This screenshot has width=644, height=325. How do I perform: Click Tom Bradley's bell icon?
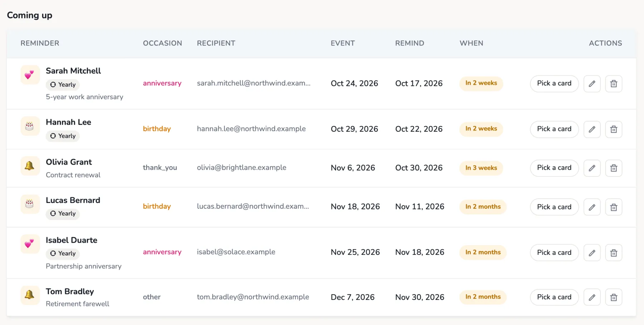click(x=30, y=295)
